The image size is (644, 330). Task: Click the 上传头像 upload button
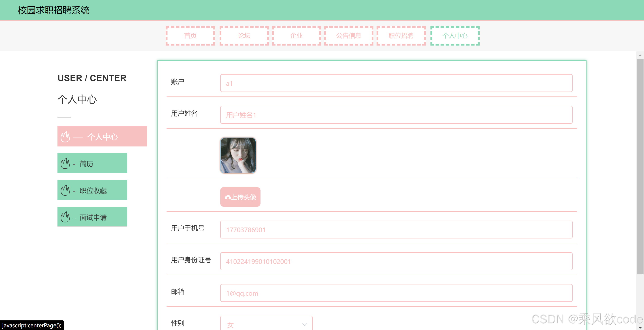click(x=240, y=197)
